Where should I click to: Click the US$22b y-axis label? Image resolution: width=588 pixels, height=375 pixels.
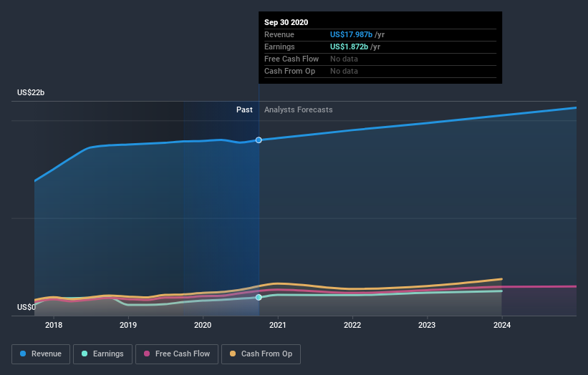coord(31,92)
